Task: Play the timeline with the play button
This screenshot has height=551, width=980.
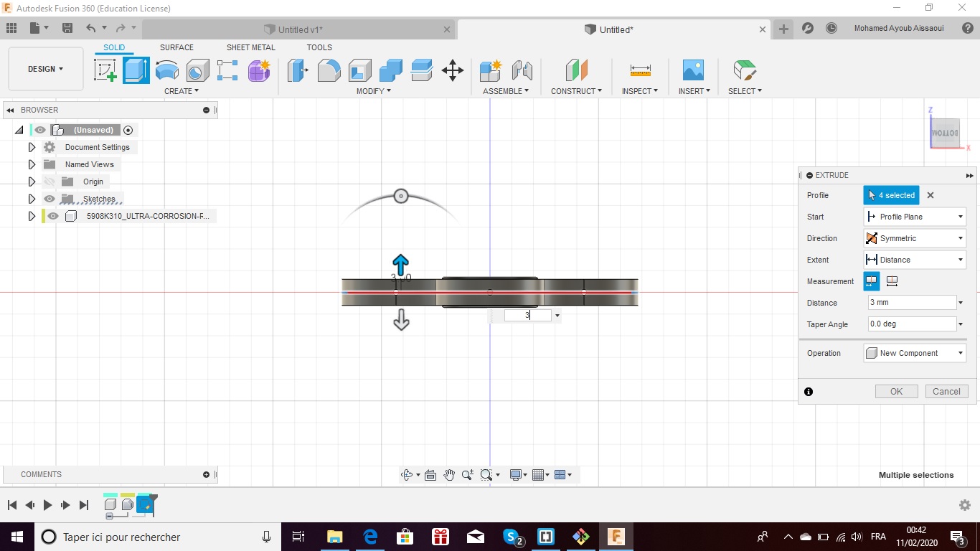Action: pos(47,505)
